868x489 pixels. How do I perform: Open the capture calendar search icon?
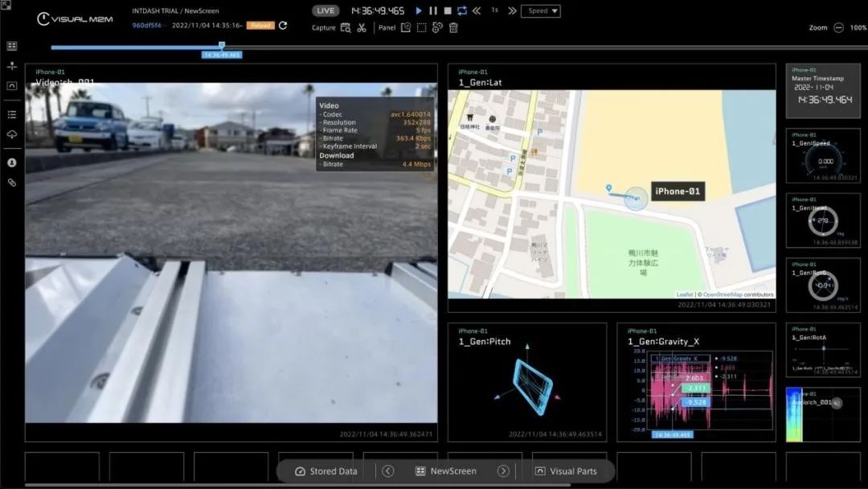pos(345,27)
